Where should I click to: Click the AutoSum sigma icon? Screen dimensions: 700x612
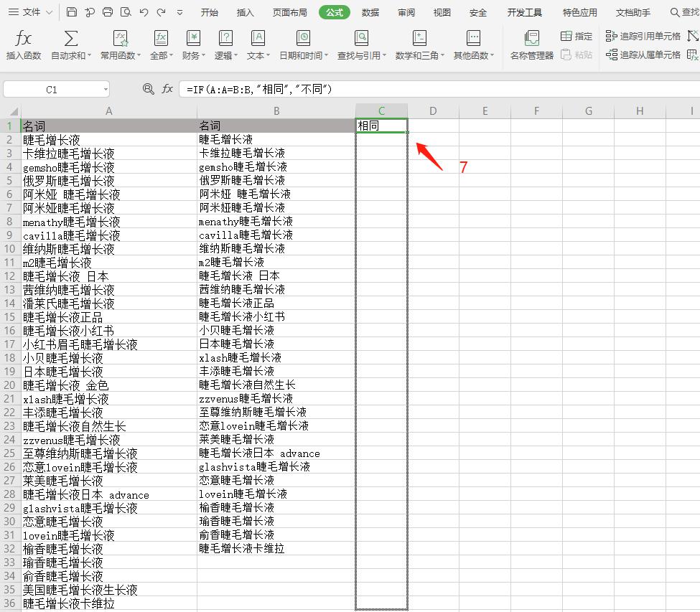click(71, 38)
